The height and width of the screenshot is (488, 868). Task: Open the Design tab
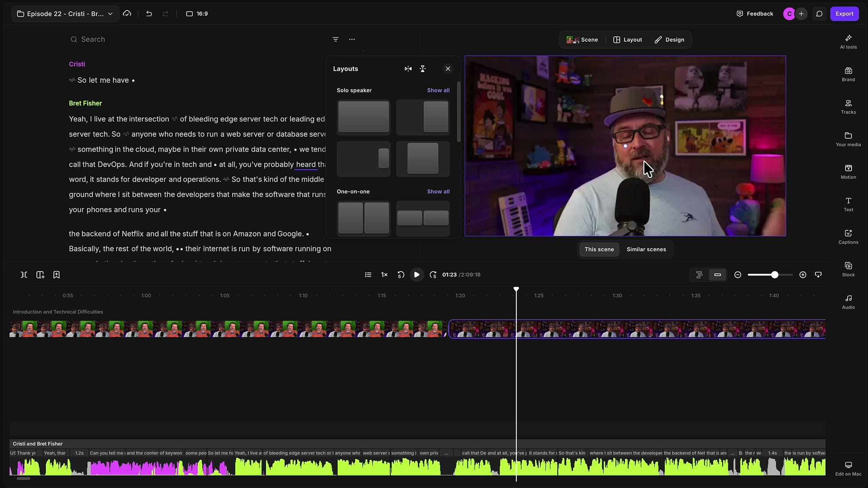coord(669,39)
